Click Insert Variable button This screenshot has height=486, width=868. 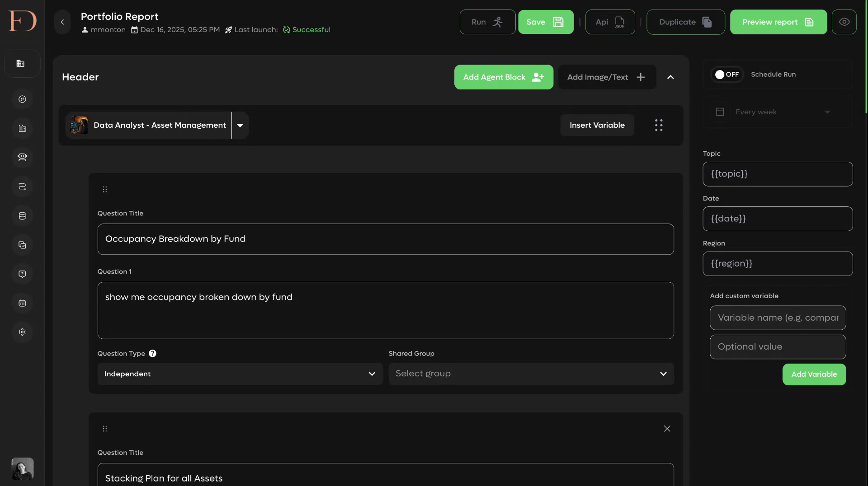point(597,125)
